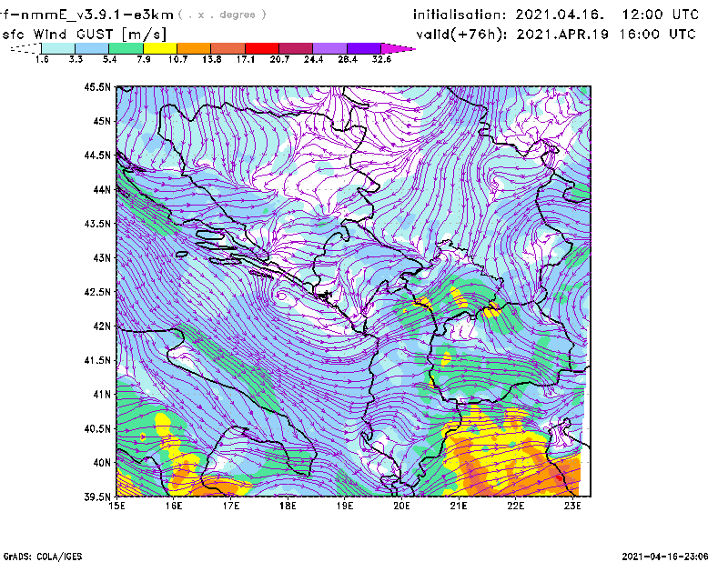Click the '16E' longitude label
The width and height of the screenshot is (728, 562).
click(174, 506)
